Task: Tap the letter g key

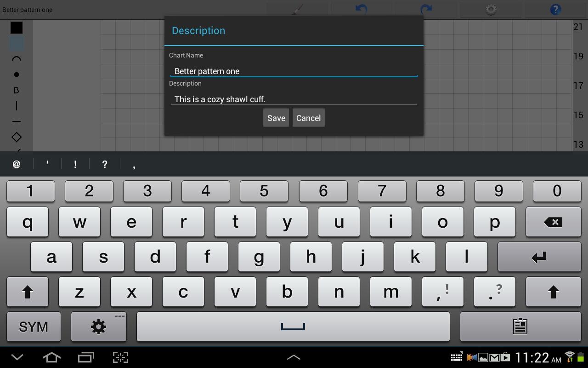Action: coord(259,257)
